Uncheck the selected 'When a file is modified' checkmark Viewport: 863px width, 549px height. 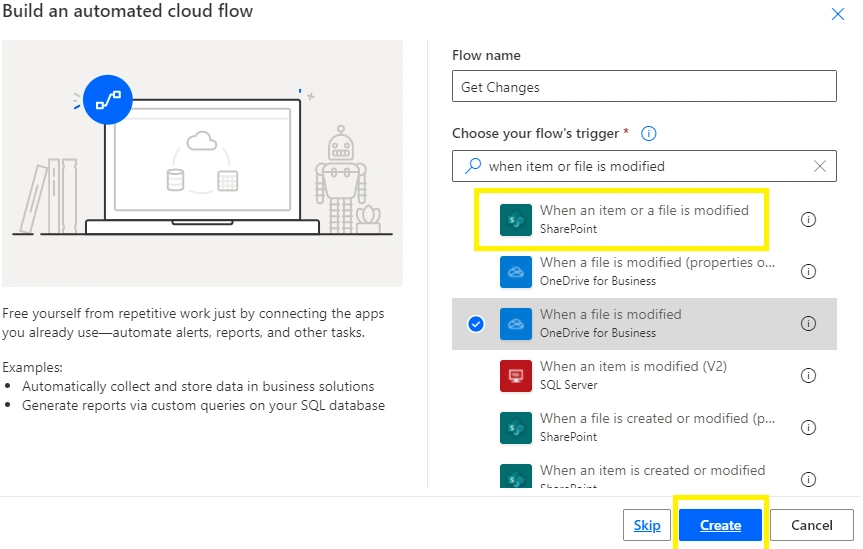(x=476, y=324)
